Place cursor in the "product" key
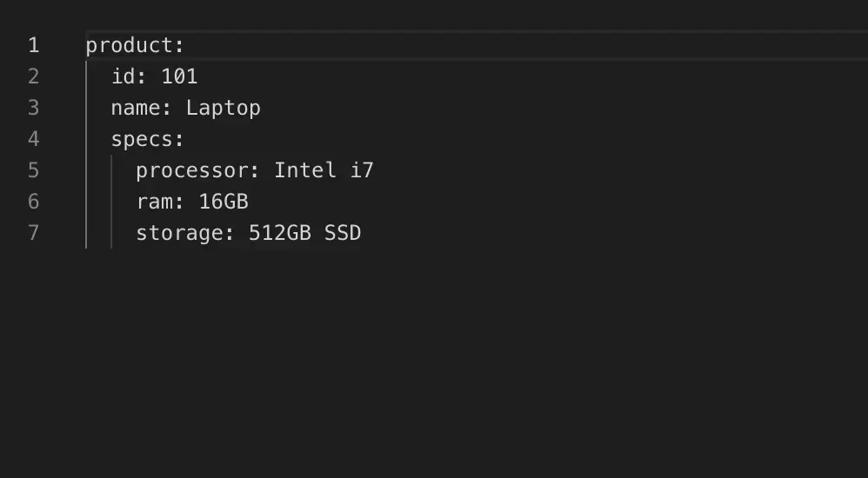 pyautogui.click(x=129, y=45)
